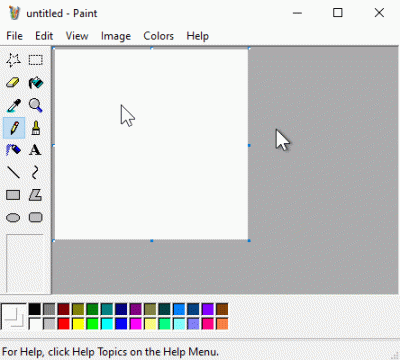
Task: Select the Text tool
Action: [x=36, y=150]
